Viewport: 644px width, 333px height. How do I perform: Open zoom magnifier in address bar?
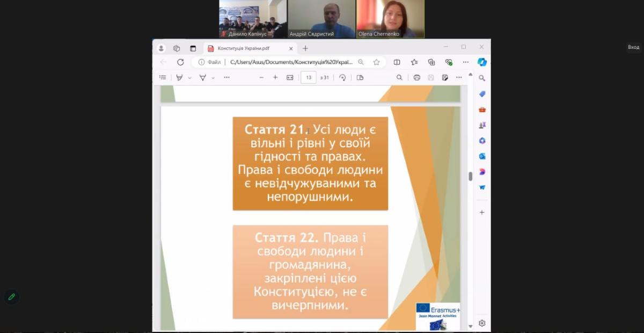[361, 62]
